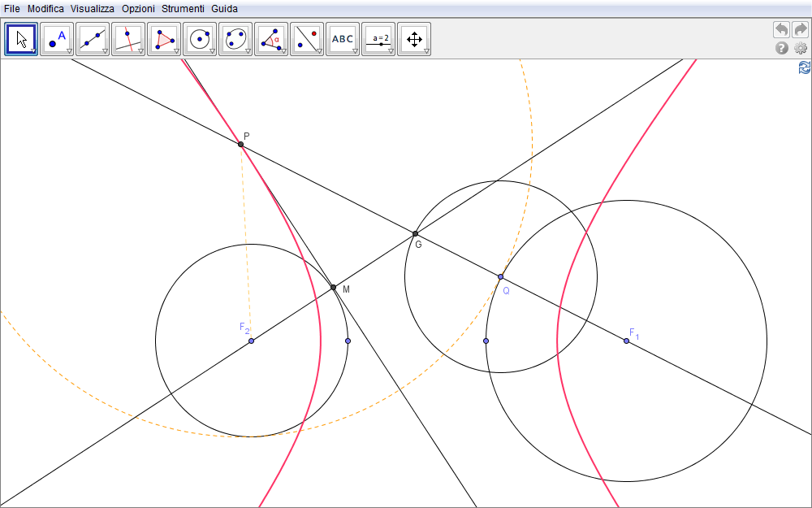Screen dimensions: 812x508
Task: Click the blue refresh view icon
Action: [804, 68]
